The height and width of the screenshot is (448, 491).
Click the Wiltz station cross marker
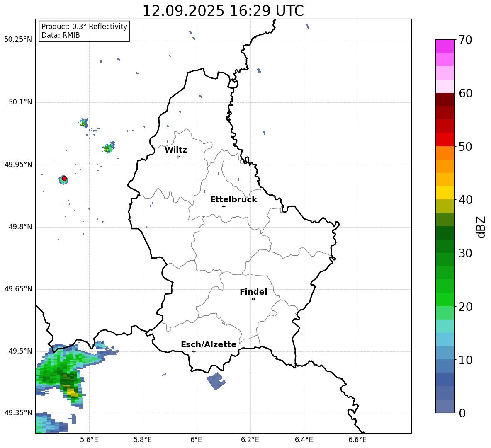[178, 157]
